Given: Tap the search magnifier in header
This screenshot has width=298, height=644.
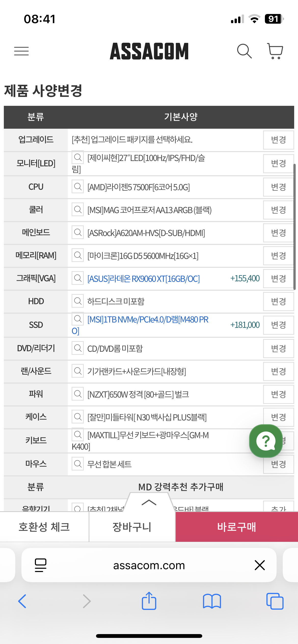Looking at the screenshot, I should pos(244,51).
